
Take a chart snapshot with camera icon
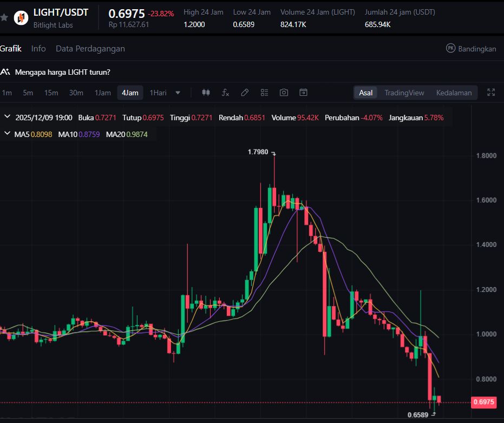point(284,93)
